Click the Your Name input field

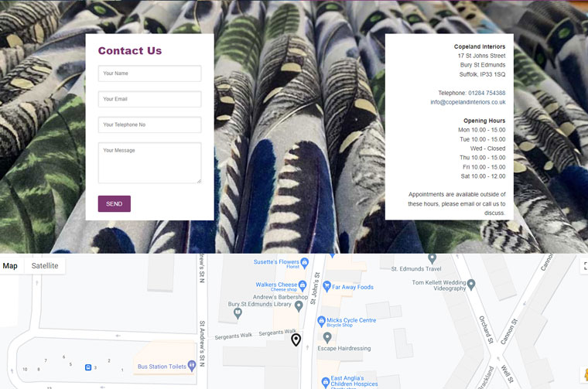click(x=149, y=73)
